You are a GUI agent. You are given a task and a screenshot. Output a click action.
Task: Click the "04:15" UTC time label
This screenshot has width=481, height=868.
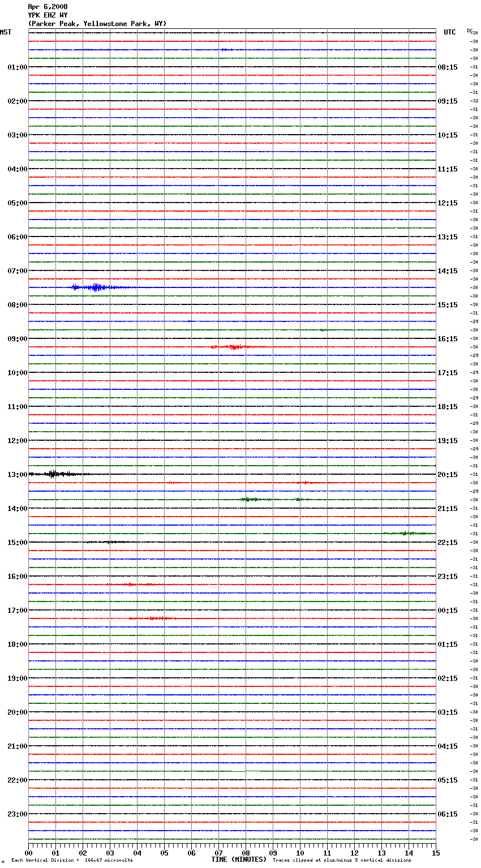click(x=448, y=746)
